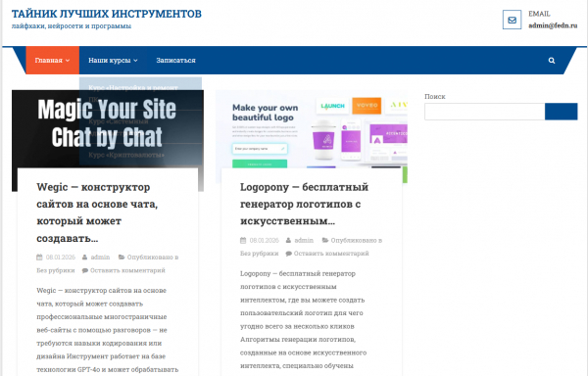Click Wegic post excerpt paragraph text
Image resolution: width=588 pixels, height=376 pixels.
click(x=107, y=330)
